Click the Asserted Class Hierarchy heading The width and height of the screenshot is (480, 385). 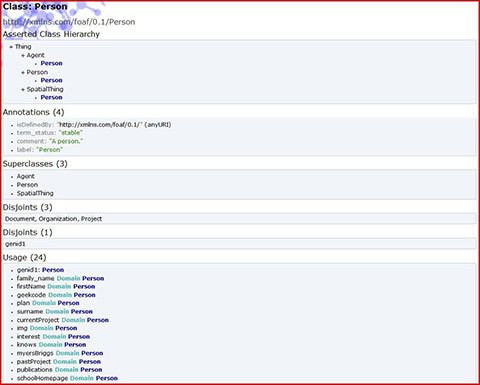51,34
